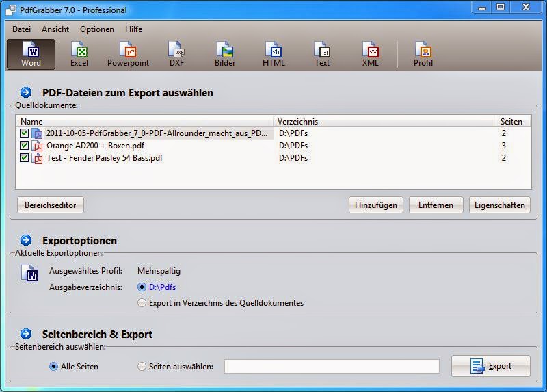This screenshot has width=547, height=392.
Task: Click the page count 3 for Orange AD200
Action: (x=503, y=146)
